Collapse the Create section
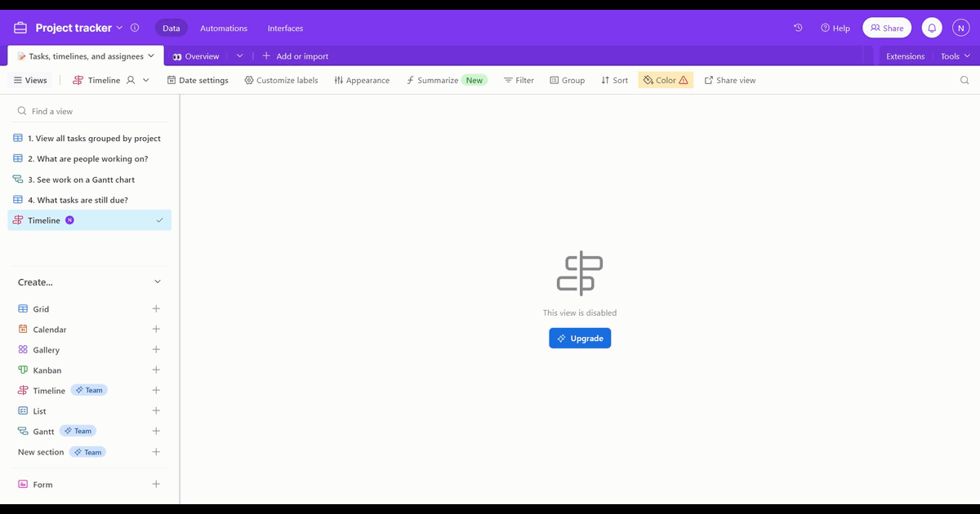This screenshot has width=980, height=514. pyautogui.click(x=158, y=282)
